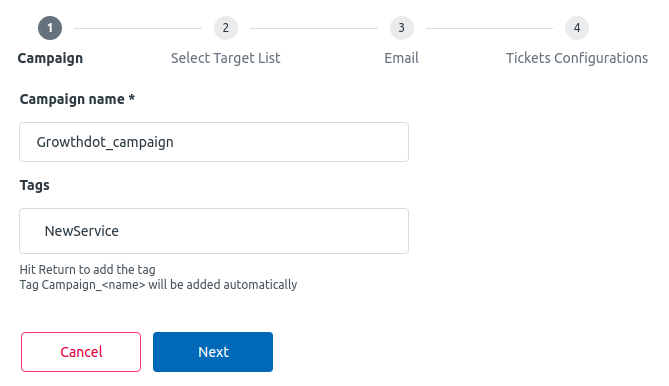Viewport: 669px width, 386px height.
Task: Open the Campaign step label
Action: (50, 58)
